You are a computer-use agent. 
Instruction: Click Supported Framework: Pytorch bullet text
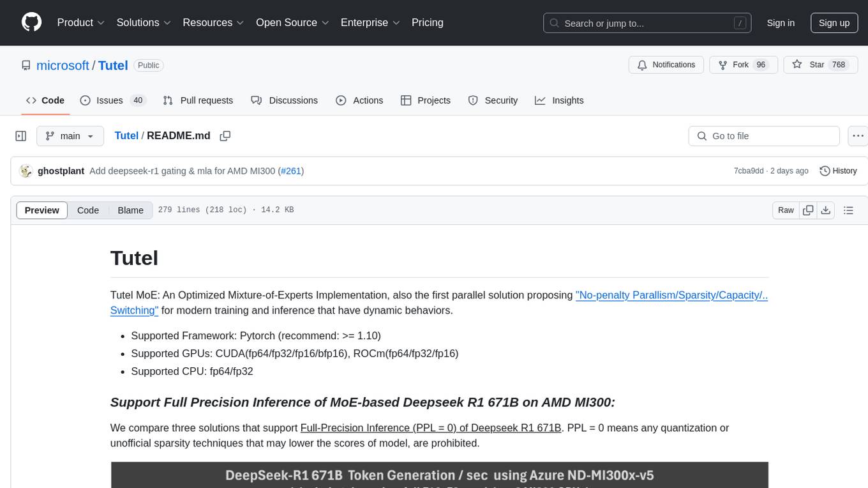[256, 335]
